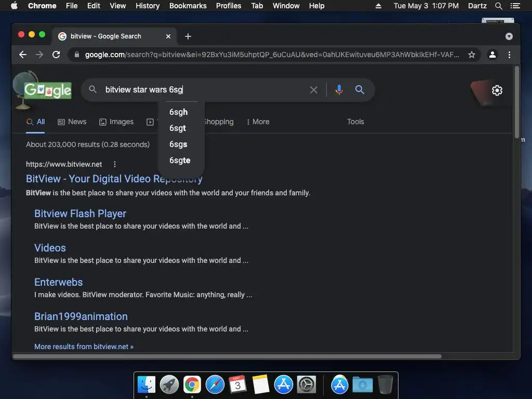Open Notification Center list icon
This screenshot has height=399, width=532.
pyautogui.click(x=515, y=6)
